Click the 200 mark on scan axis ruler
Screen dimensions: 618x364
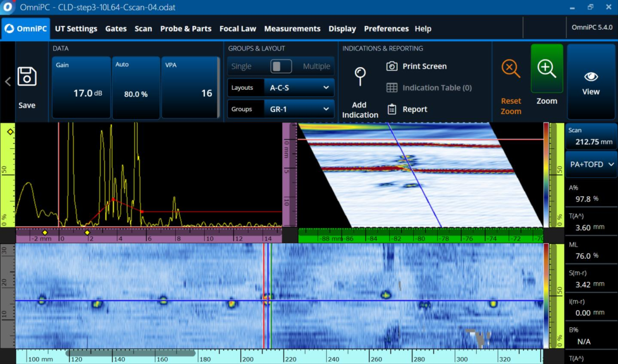(x=248, y=358)
